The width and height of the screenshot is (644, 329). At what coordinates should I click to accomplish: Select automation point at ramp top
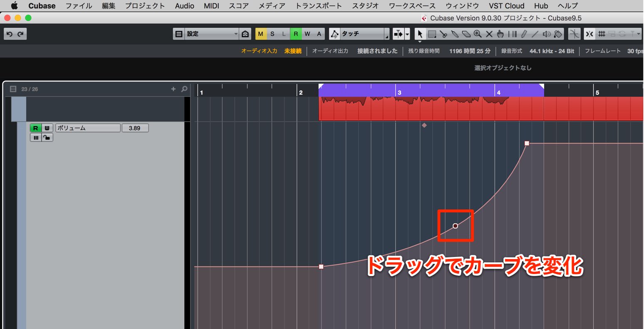(x=527, y=143)
